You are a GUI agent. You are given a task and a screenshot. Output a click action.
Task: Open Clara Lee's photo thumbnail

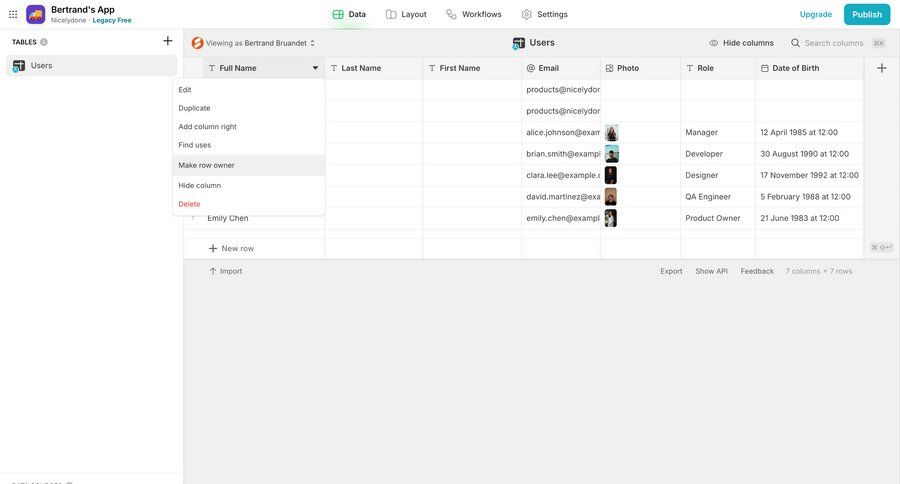pyautogui.click(x=611, y=176)
